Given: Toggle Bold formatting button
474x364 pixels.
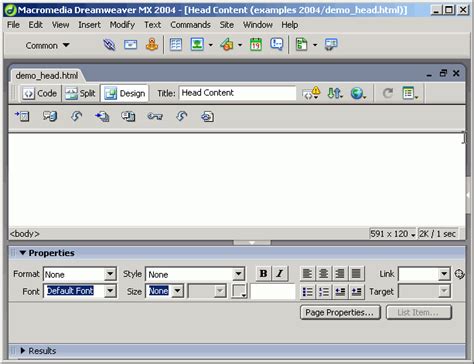Looking at the screenshot, I should tap(263, 274).
